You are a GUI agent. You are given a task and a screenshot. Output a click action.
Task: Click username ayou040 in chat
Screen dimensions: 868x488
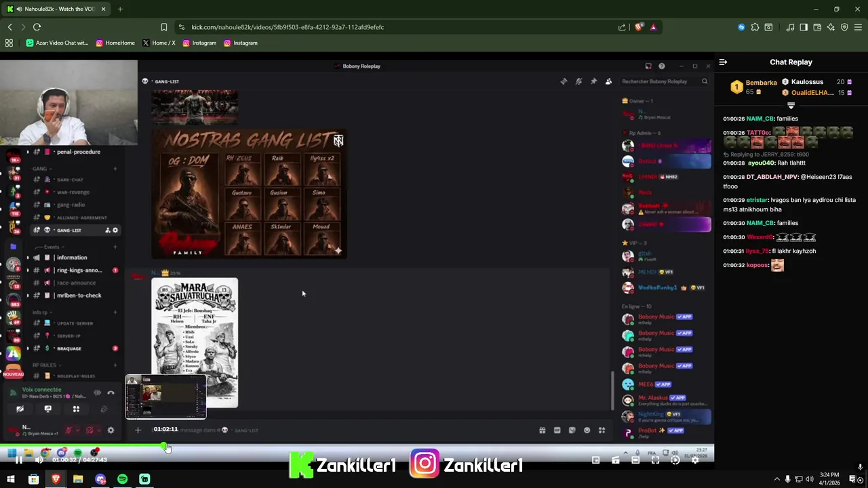pos(760,163)
